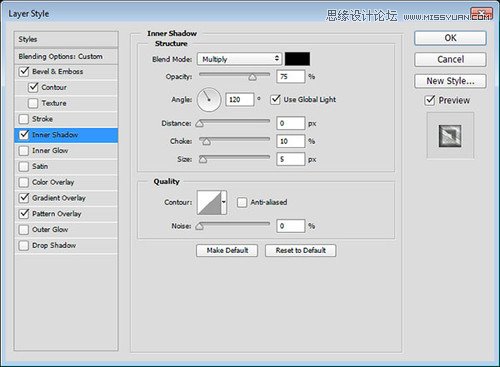Enable the Drop Shadow checkbox
This screenshot has height=367, width=500.
click(24, 245)
